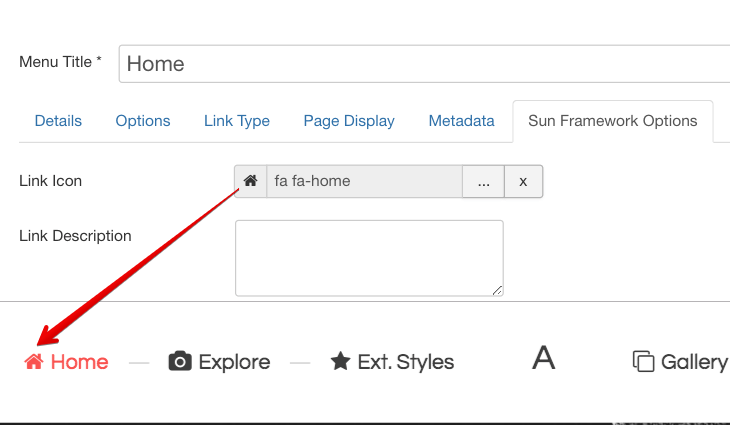Viewport: 730px width, 425px height.
Task: Open the Explore menu link
Action: point(234,362)
